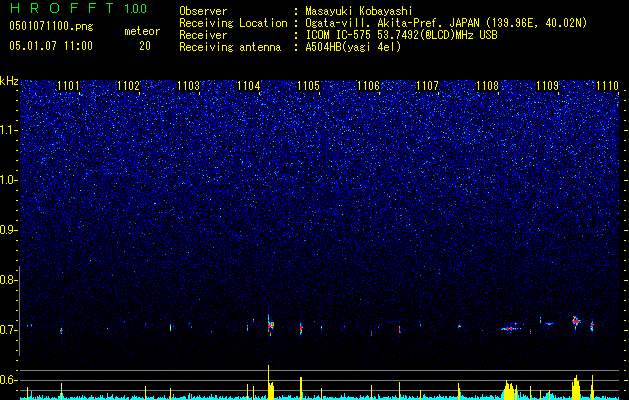Click the HROFFT title text
This screenshot has width=629, height=400.
pos(62,8)
